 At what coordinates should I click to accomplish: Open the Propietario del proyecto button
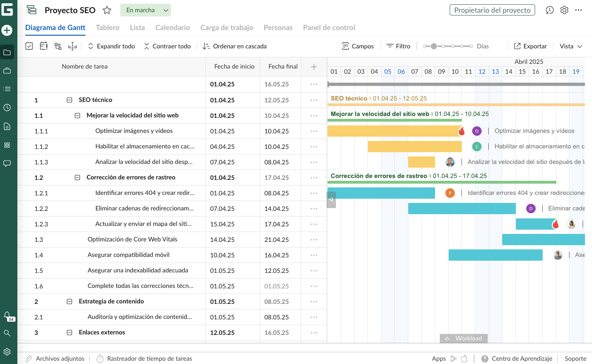[x=492, y=9]
